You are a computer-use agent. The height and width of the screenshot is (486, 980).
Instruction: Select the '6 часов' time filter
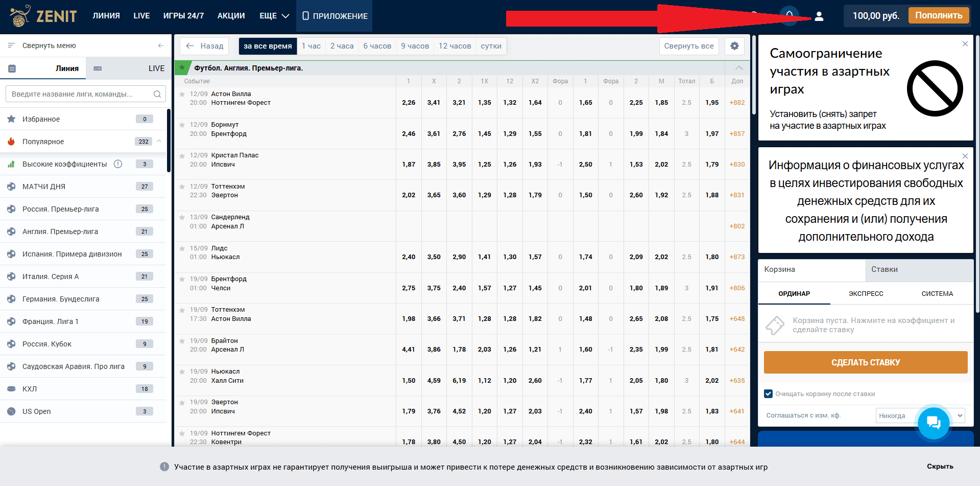pos(377,46)
